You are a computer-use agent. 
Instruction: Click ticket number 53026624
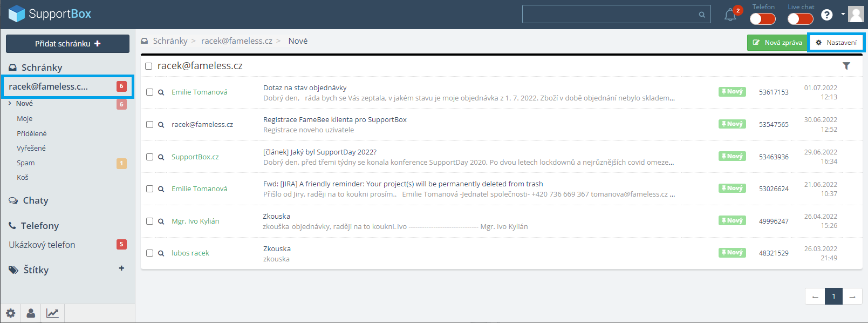click(774, 189)
